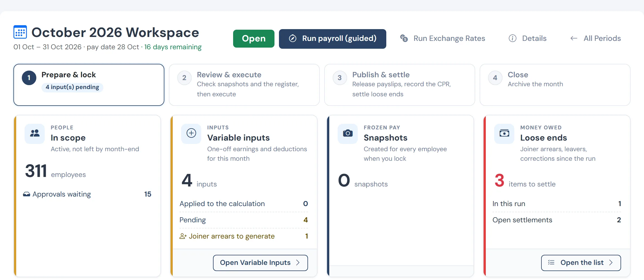Click the step number 2 circle

184,78
